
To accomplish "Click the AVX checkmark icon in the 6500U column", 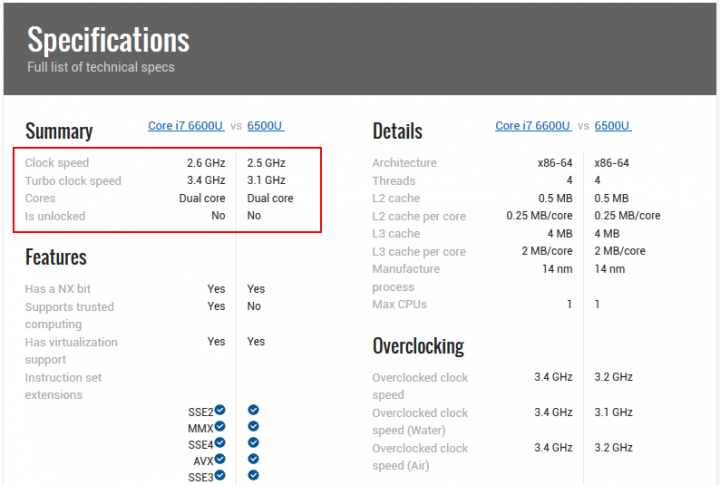I will [x=253, y=459].
